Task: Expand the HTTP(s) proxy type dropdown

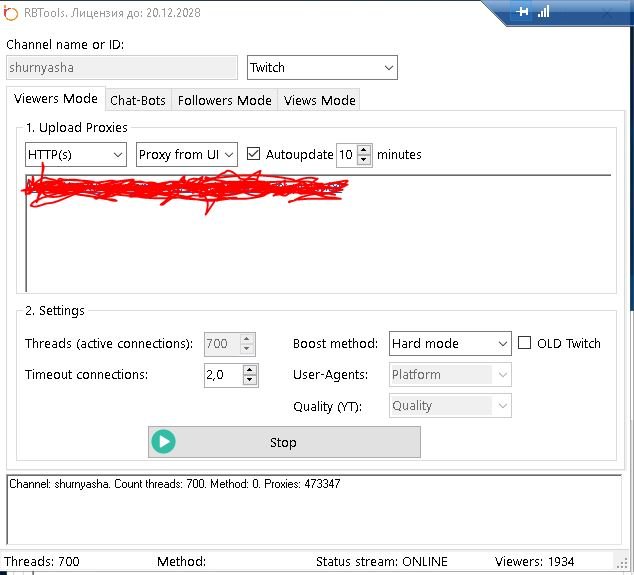Action: [76, 154]
